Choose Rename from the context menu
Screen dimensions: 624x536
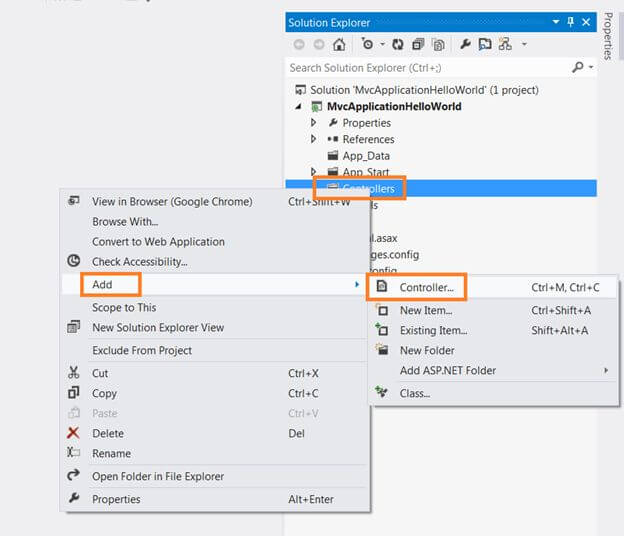click(x=216, y=453)
